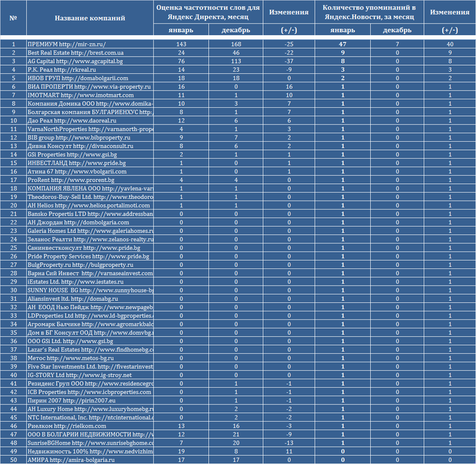Click the 'BulgProperty.ru' company cell
The width and height of the screenshot is (476, 464).
click(x=90, y=265)
